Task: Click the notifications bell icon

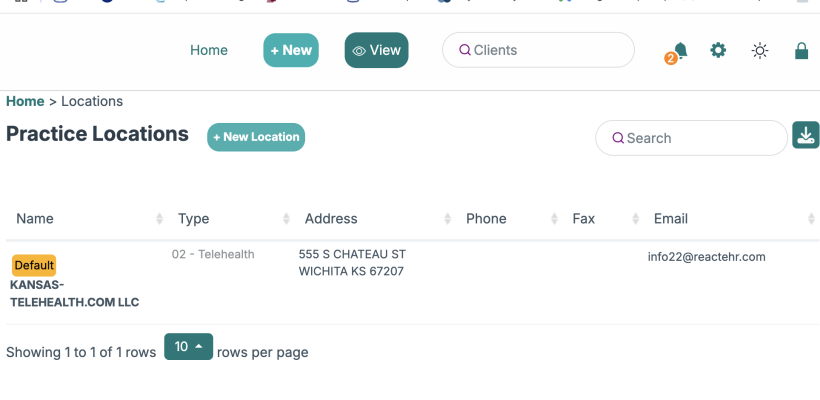Action: (x=680, y=50)
